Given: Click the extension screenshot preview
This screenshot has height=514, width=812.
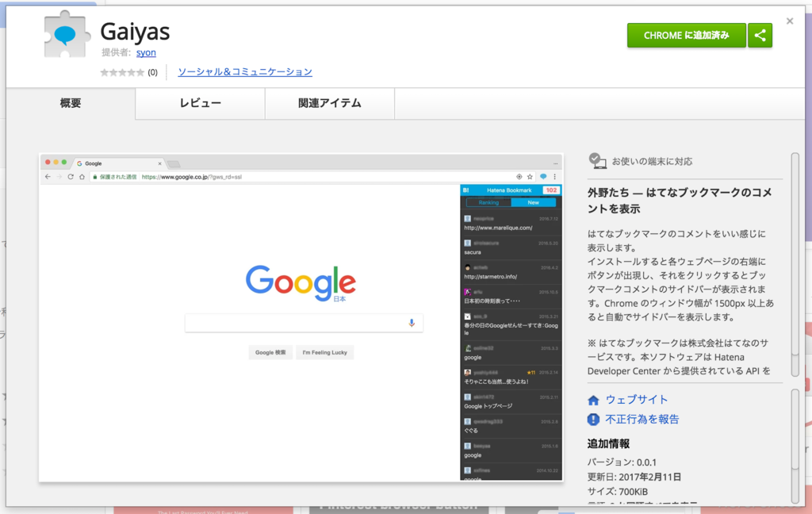Looking at the screenshot, I should [x=301, y=317].
